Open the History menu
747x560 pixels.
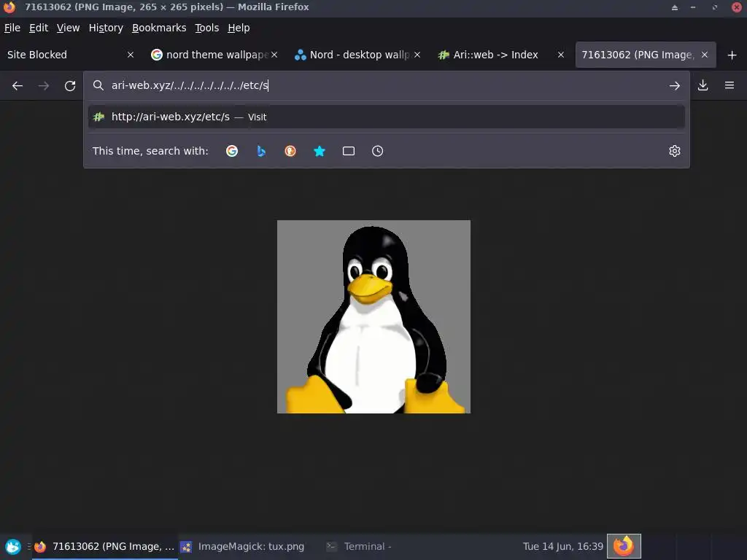(x=106, y=28)
